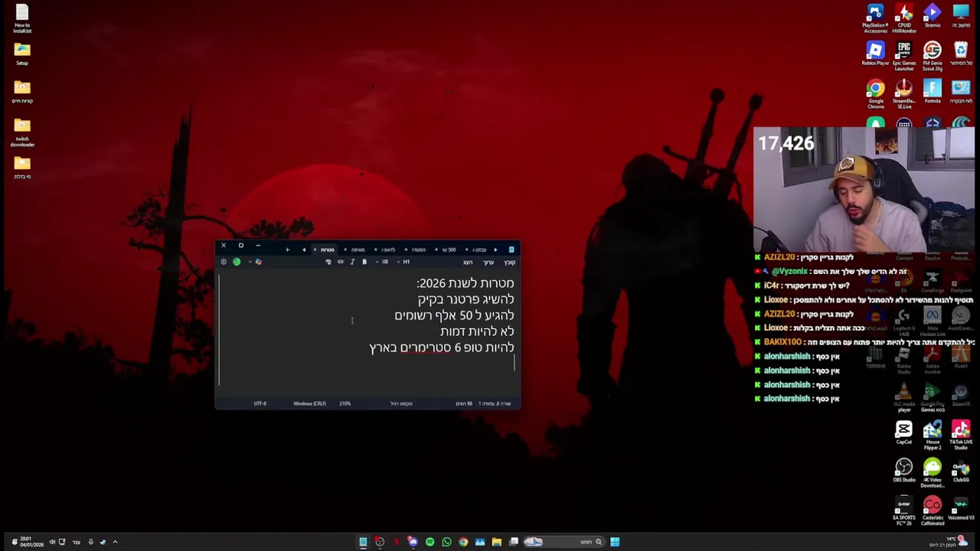Switch to the 500 tab
Screen dimensions: 980x551
(x=448, y=249)
